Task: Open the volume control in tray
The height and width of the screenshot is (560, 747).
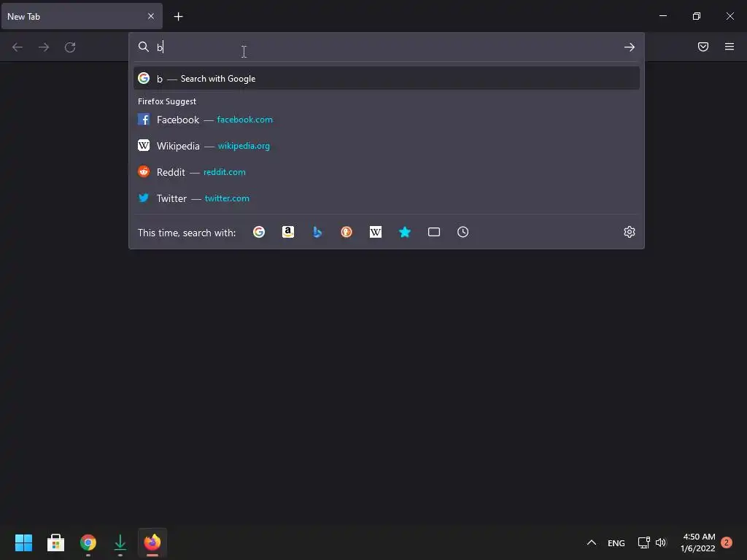Action: 661,542
